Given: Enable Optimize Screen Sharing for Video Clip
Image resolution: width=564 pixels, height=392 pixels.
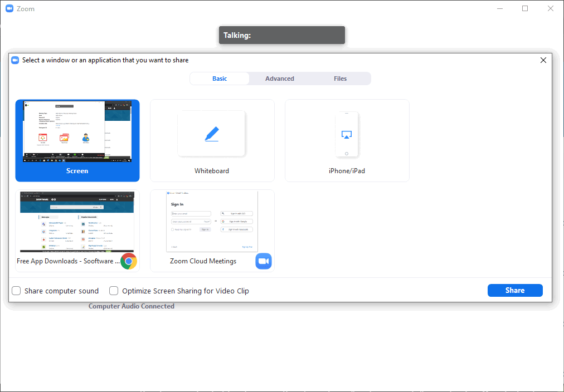Looking at the screenshot, I should coord(114,291).
